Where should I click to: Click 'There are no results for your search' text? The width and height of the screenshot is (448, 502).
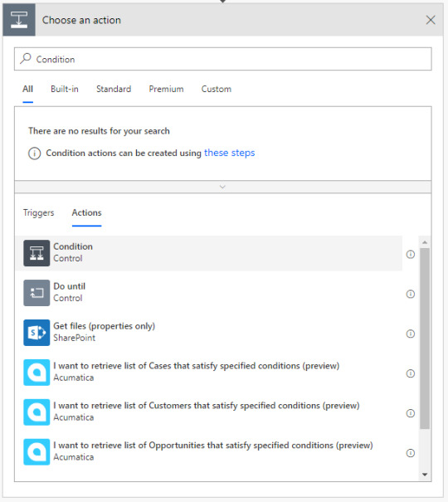(99, 131)
